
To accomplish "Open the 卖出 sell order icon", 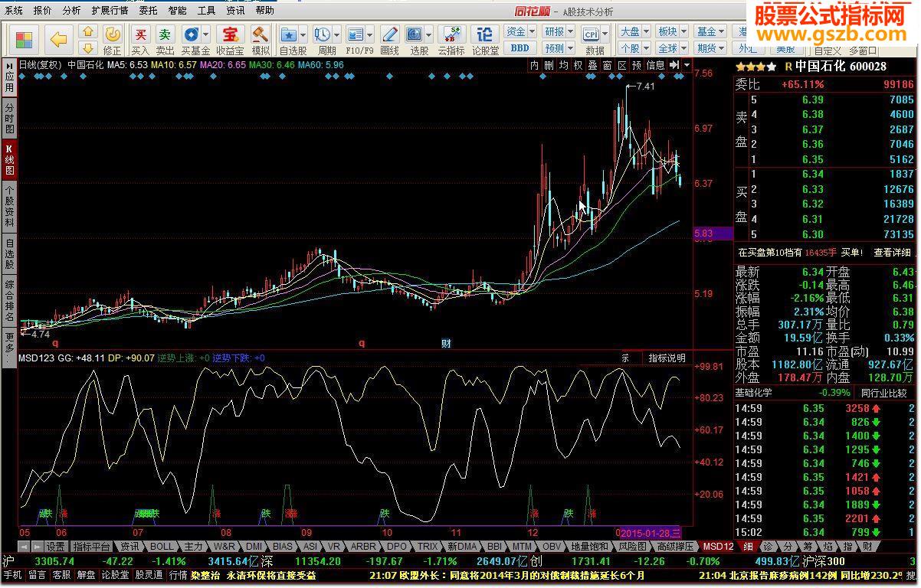I will (x=165, y=39).
